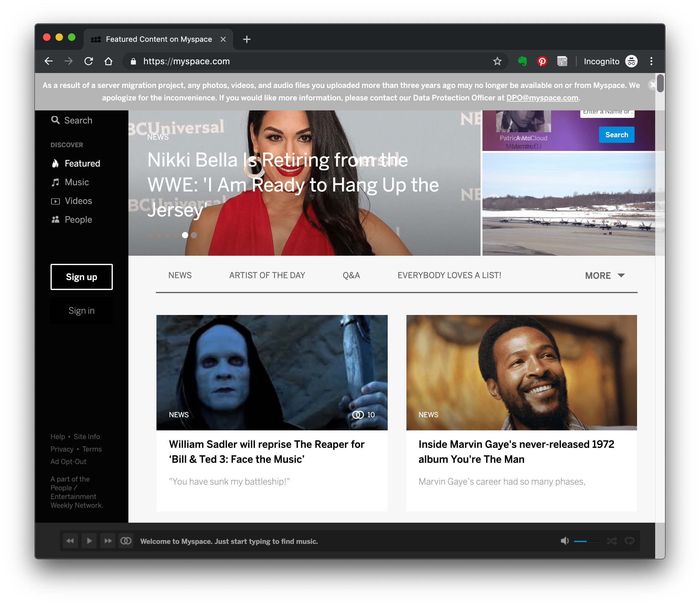This screenshot has width=700, height=605.
Task: Reload the Myspace page
Action: click(89, 61)
